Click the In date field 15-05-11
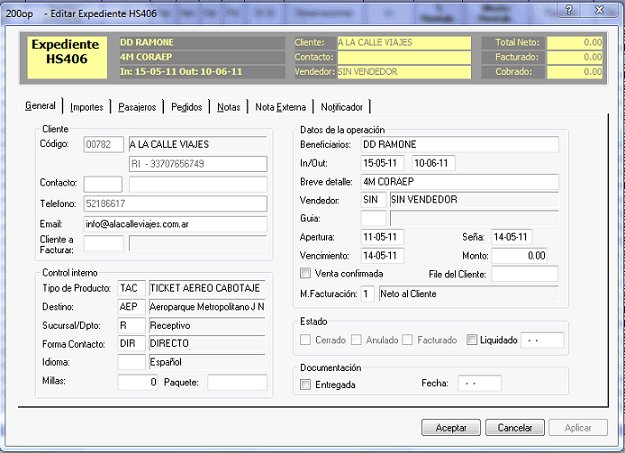The image size is (625, 453). tap(382, 163)
